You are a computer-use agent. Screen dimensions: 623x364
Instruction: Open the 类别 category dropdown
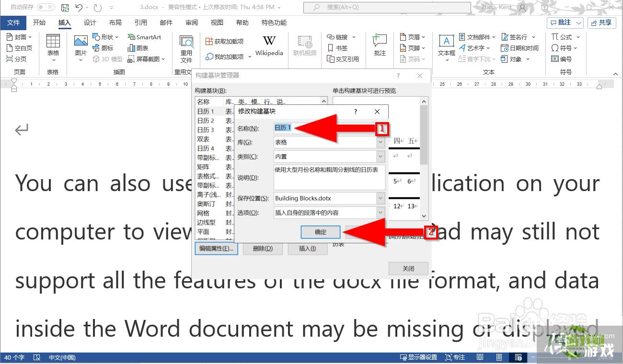tap(381, 157)
